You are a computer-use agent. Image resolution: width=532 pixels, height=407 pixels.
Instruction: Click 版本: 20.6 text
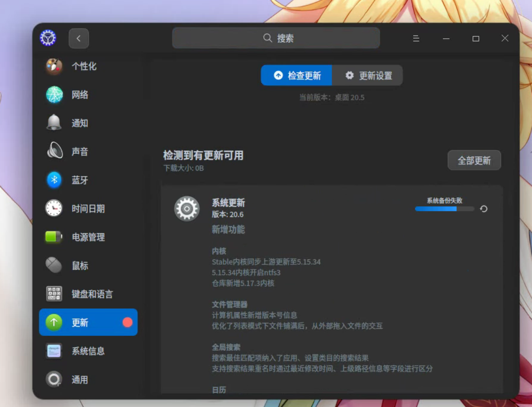tap(227, 214)
